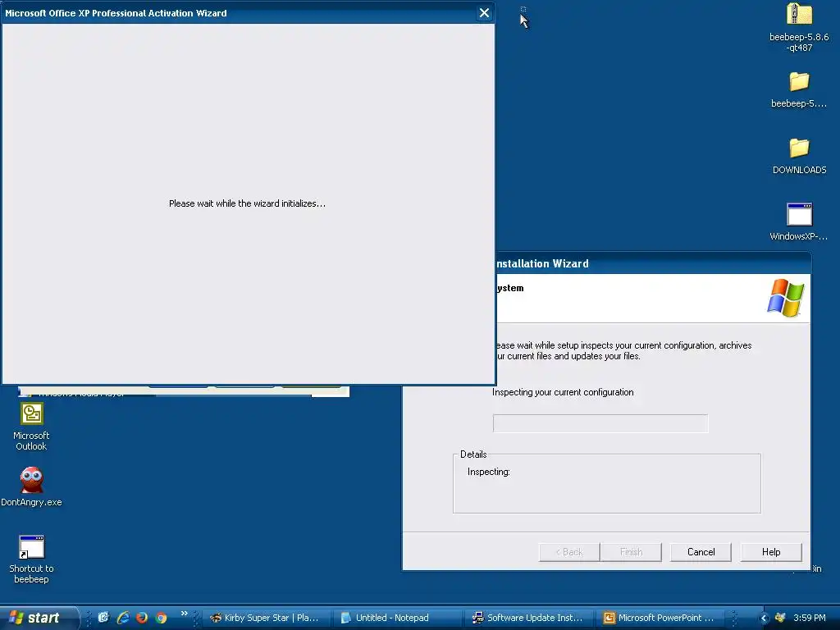Close the Office XP Activation Wizard
This screenshot has width=840, height=630.
(484, 13)
